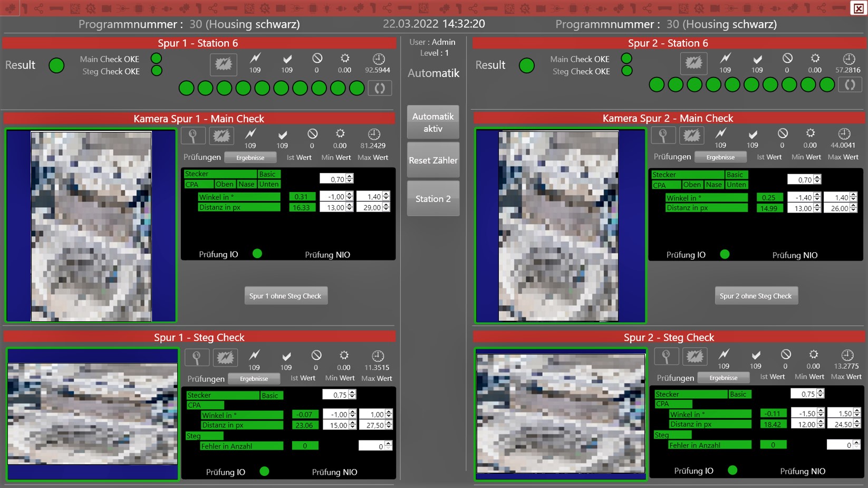Click the Spur 1 Main Check camera image
The image size is (868, 488).
tap(91, 226)
